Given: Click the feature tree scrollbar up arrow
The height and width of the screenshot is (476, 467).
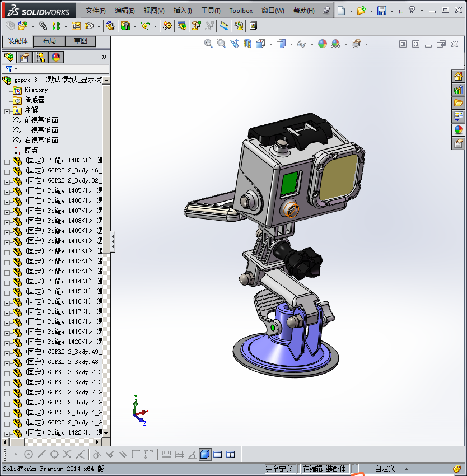Looking at the screenshot, I should pos(106,80).
